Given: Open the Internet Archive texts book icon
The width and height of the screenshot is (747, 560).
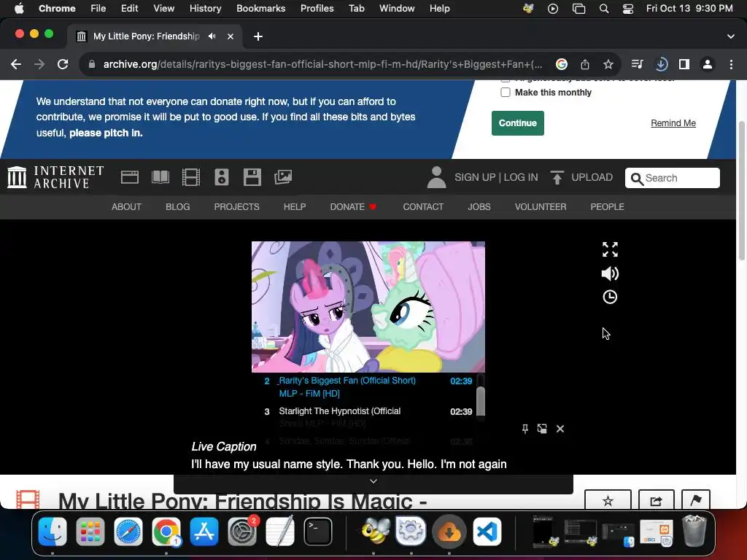Looking at the screenshot, I should point(160,177).
